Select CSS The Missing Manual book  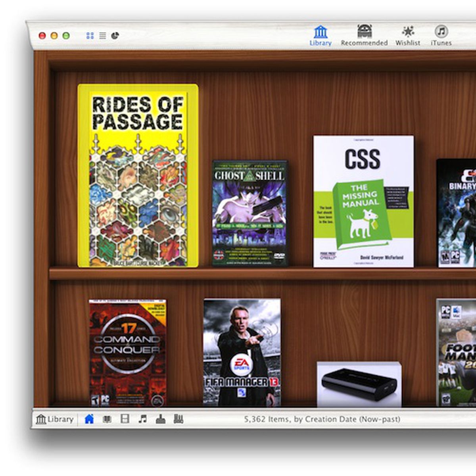[x=363, y=201]
